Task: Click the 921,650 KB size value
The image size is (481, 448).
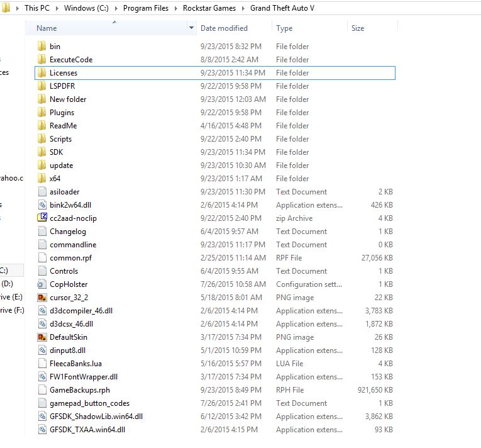Action: [x=375, y=389]
